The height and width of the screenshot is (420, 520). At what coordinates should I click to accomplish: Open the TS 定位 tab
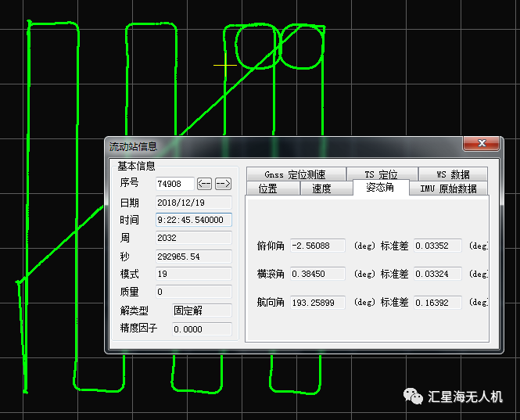point(381,174)
